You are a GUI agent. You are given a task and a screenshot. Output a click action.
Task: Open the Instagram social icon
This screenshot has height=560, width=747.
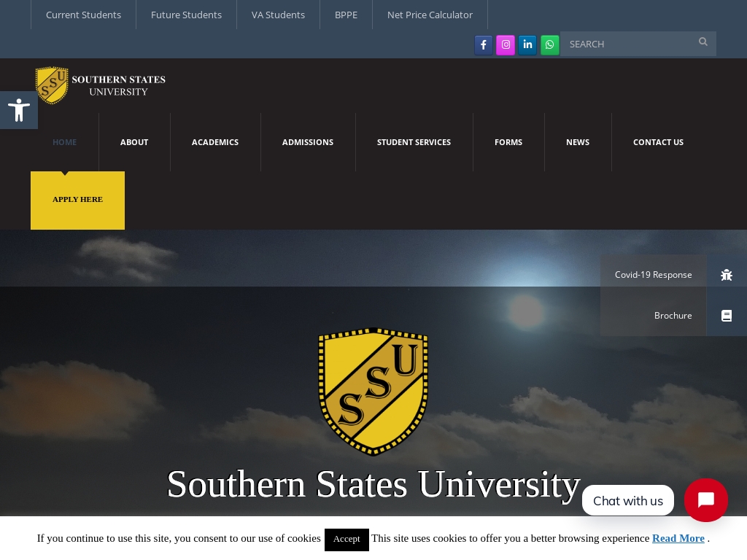click(506, 45)
